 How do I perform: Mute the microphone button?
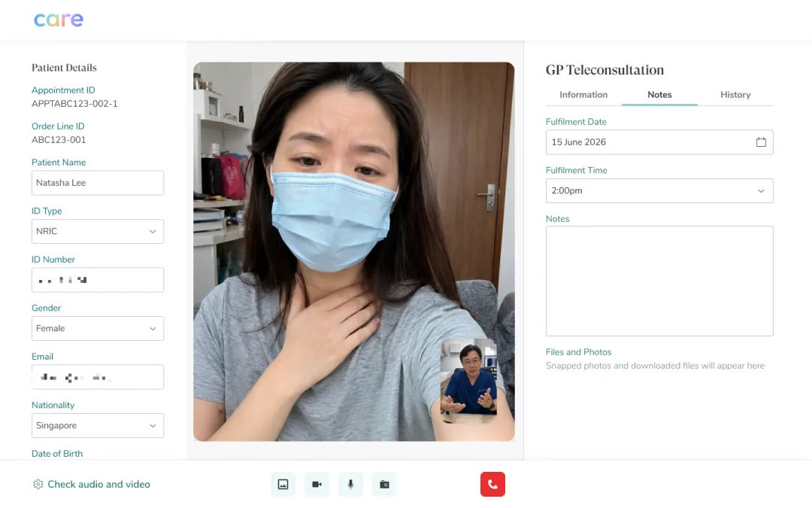(350, 484)
